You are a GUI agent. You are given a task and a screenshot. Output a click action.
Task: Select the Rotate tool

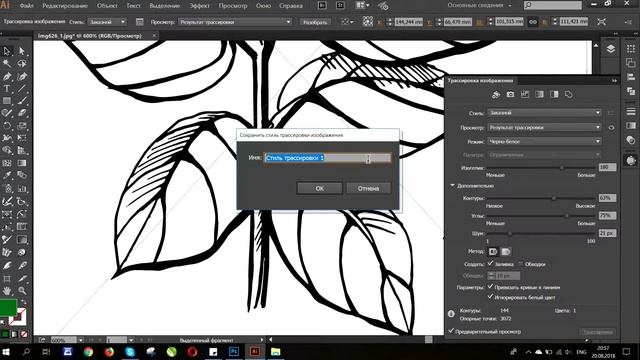7,126
